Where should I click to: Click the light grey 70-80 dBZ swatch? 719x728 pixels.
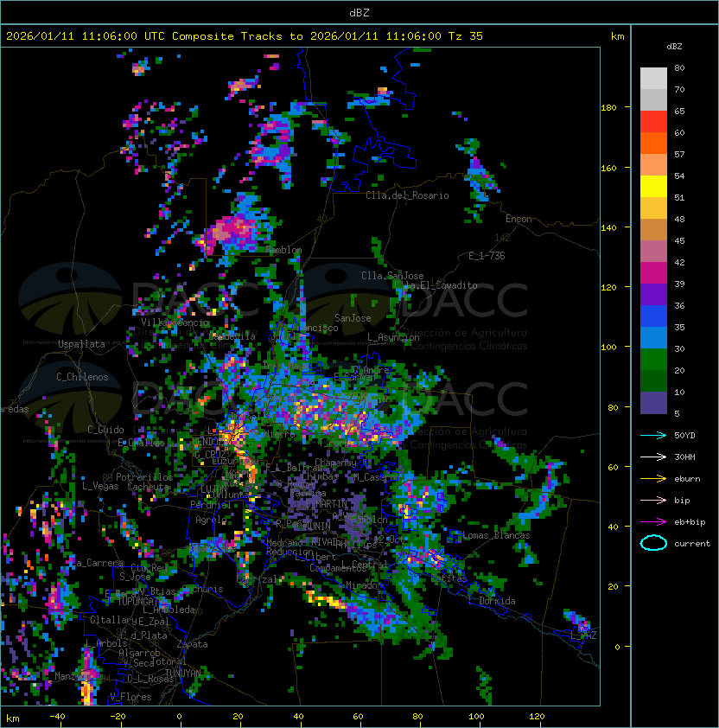pyautogui.click(x=653, y=78)
